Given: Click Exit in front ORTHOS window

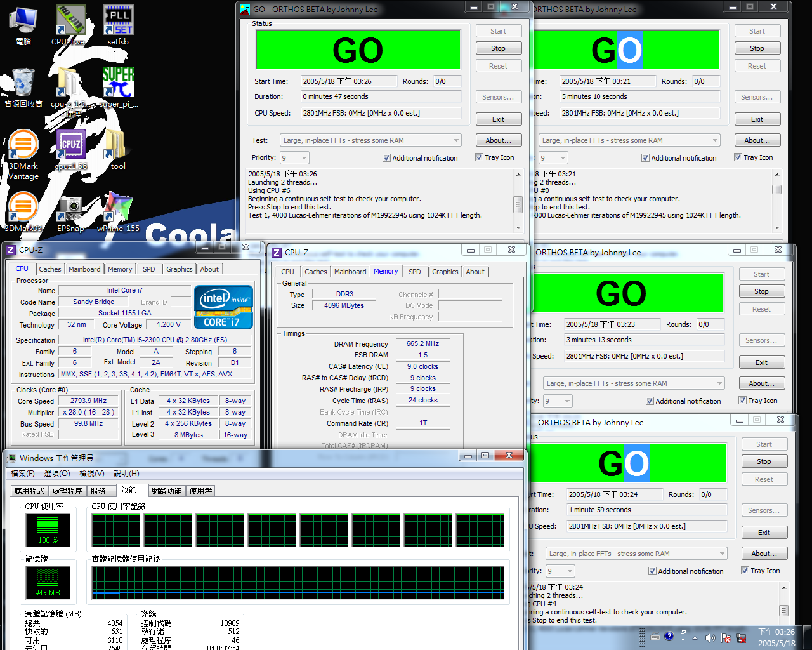Looking at the screenshot, I should (x=499, y=119).
